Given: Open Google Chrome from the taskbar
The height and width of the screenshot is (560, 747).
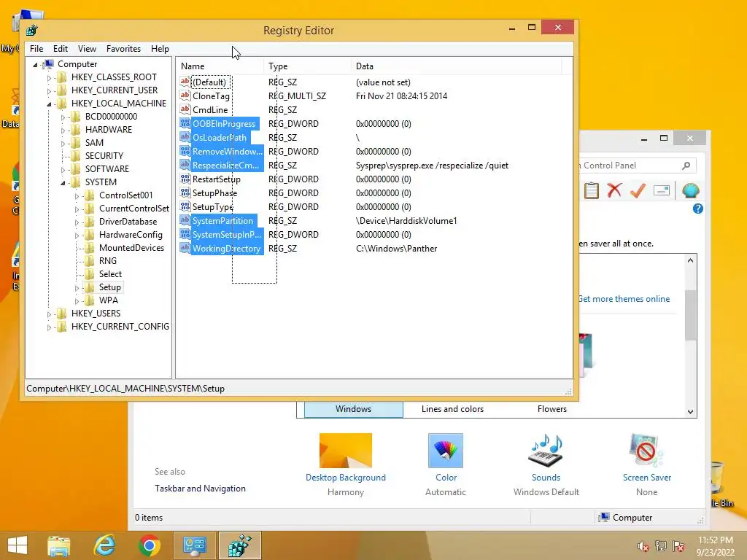Looking at the screenshot, I should (x=149, y=545).
